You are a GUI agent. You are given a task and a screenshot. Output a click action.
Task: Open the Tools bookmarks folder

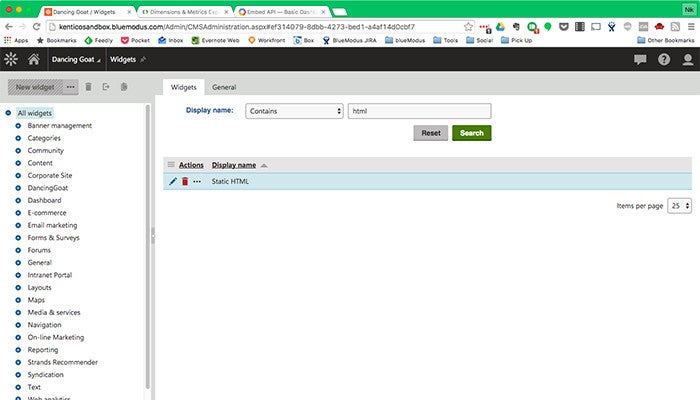tap(446, 40)
